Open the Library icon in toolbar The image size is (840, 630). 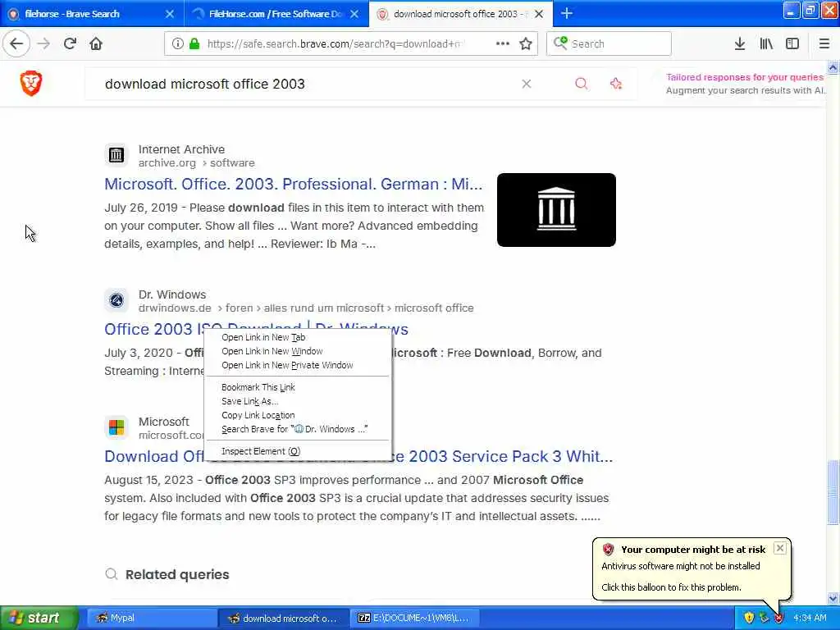766,44
